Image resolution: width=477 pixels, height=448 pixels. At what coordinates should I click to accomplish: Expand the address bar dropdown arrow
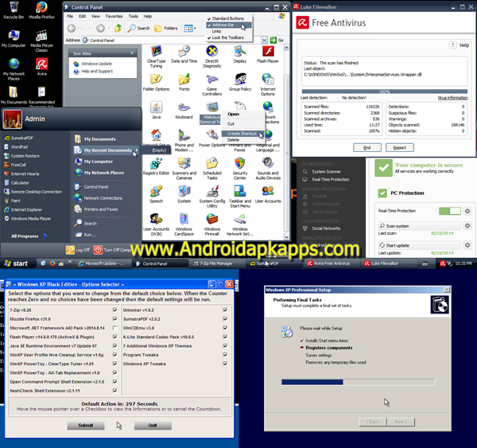264,40
